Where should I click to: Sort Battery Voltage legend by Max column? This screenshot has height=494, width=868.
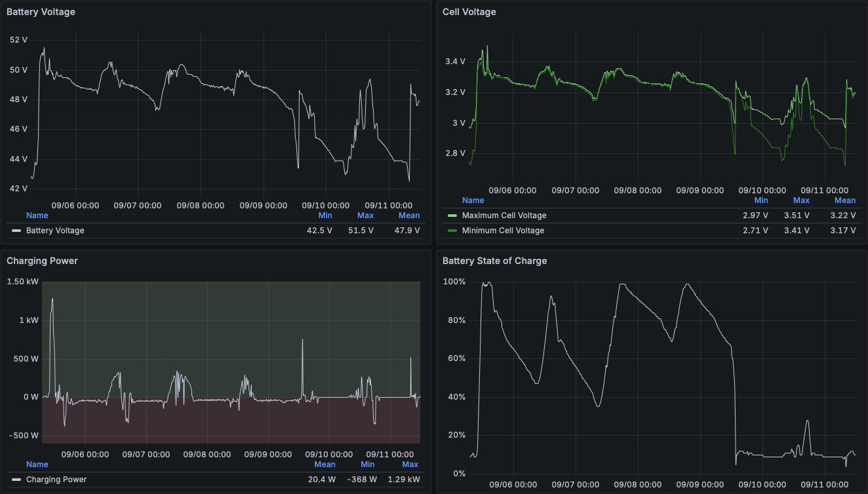(x=365, y=216)
